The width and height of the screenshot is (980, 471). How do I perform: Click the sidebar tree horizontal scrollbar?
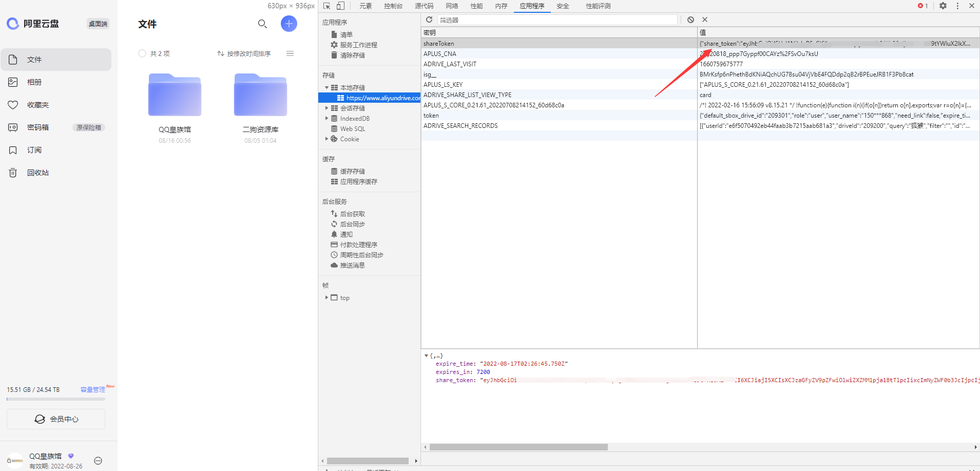368,461
